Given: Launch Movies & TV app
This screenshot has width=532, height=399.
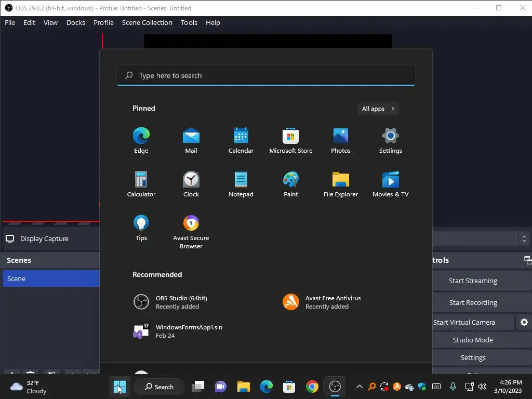Looking at the screenshot, I should (391, 184).
